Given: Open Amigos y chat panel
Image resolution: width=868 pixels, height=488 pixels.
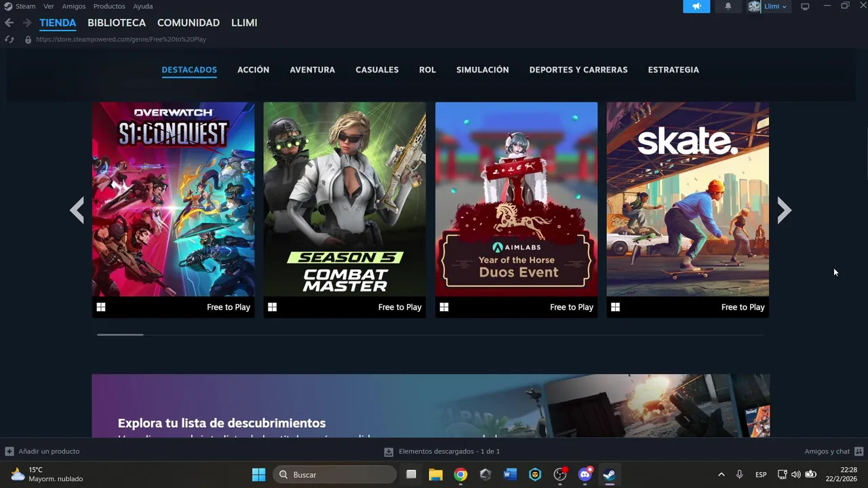Looking at the screenshot, I should point(827,451).
